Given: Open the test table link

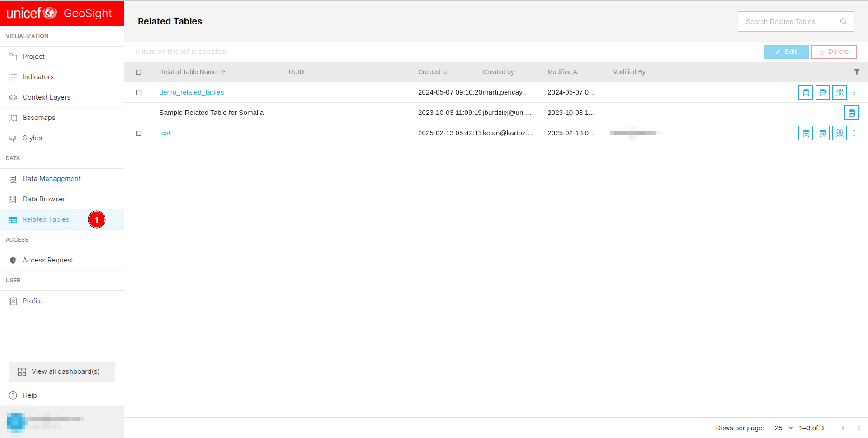Looking at the screenshot, I should 165,133.
